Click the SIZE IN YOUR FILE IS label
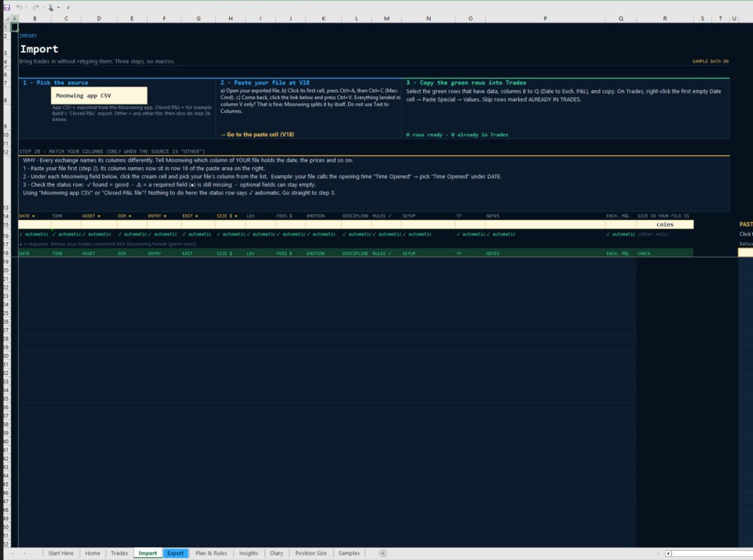 tap(663, 216)
